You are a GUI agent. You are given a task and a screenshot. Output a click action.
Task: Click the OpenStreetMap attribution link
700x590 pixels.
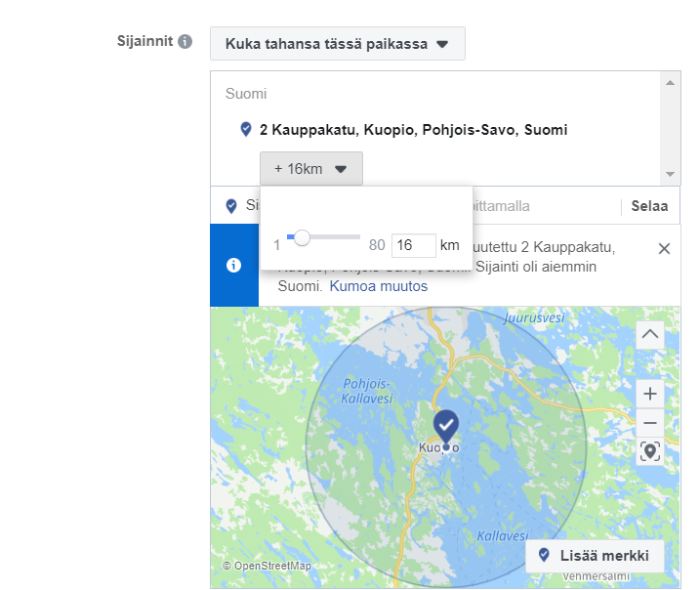pos(267,566)
